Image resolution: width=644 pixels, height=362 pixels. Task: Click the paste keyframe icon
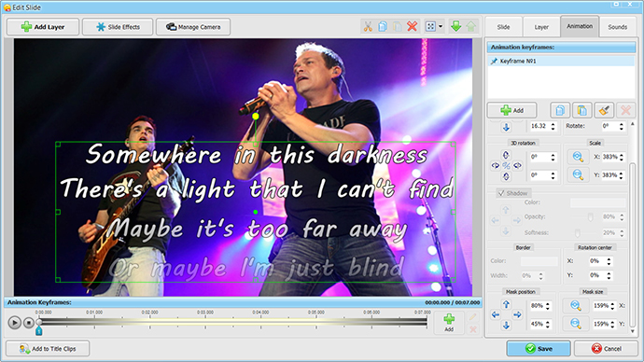coord(582,110)
